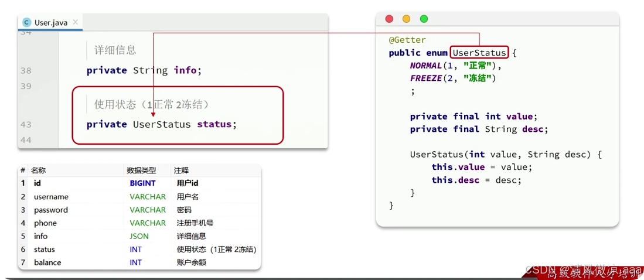
Task: Click line number 43 in gutter
Action: pos(26,124)
